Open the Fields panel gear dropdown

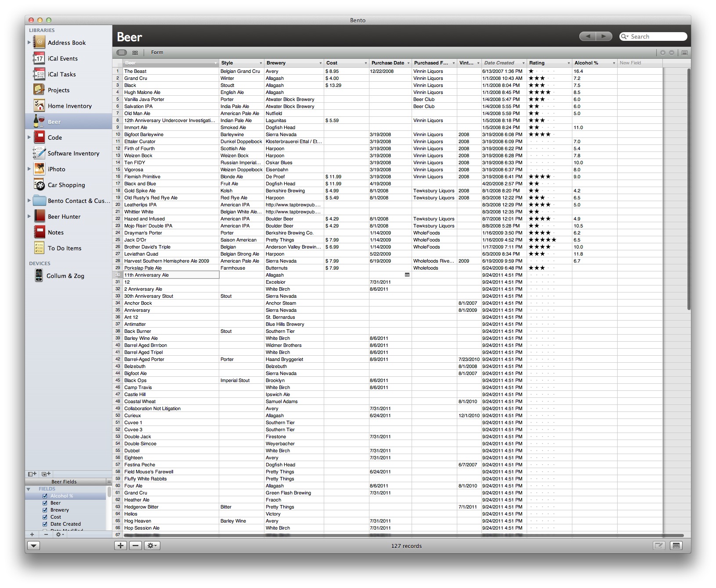(x=60, y=534)
